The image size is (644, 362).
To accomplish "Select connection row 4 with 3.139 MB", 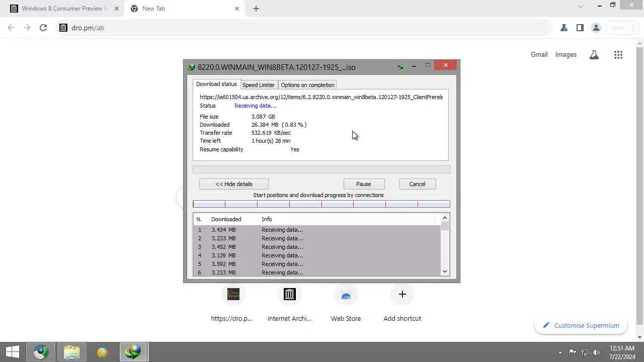I will (x=317, y=255).
